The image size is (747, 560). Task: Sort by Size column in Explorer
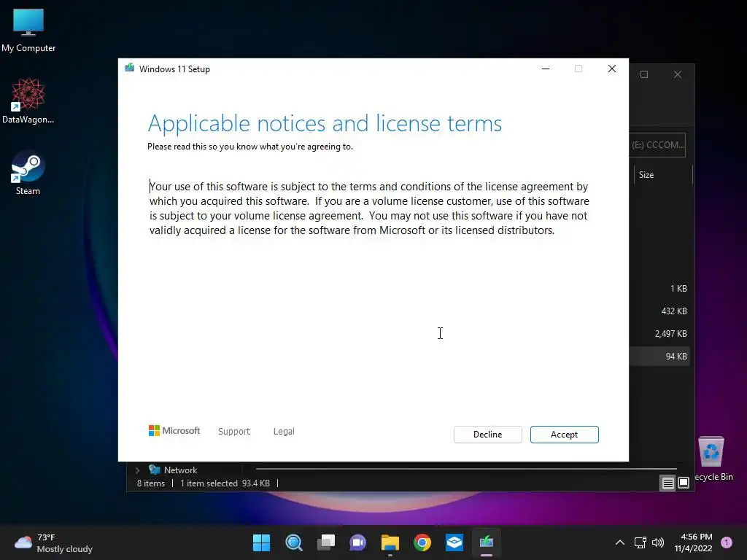(x=662, y=175)
